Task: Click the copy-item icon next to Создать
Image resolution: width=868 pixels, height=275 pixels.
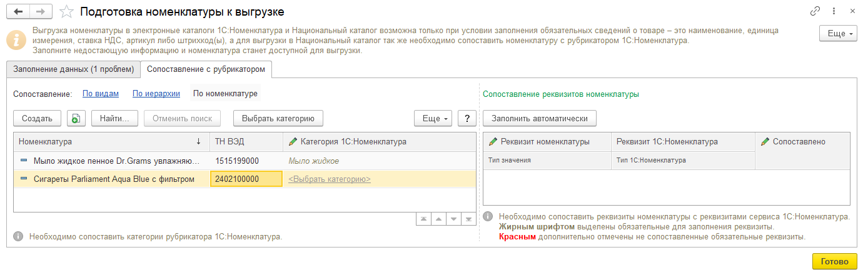Action: 76,118
